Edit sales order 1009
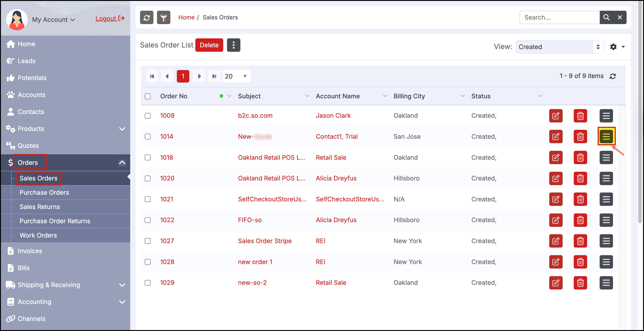 (x=555, y=116)
